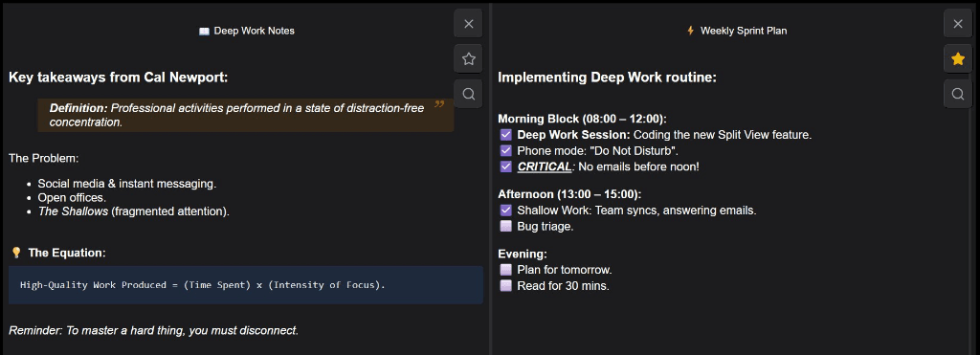
Task: Click the Reminder To master a hard thing line
Action: 154,330
